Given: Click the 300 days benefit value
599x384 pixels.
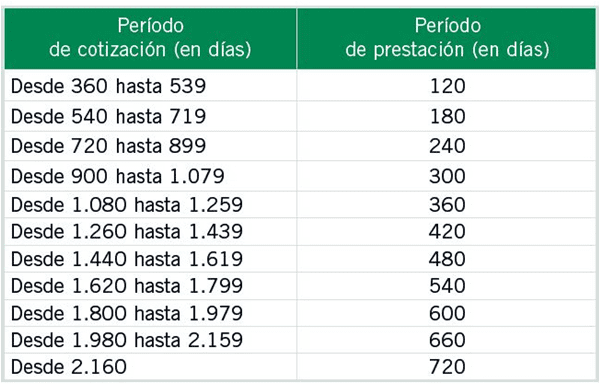Looking at the screenshot, I should point(447,176).
